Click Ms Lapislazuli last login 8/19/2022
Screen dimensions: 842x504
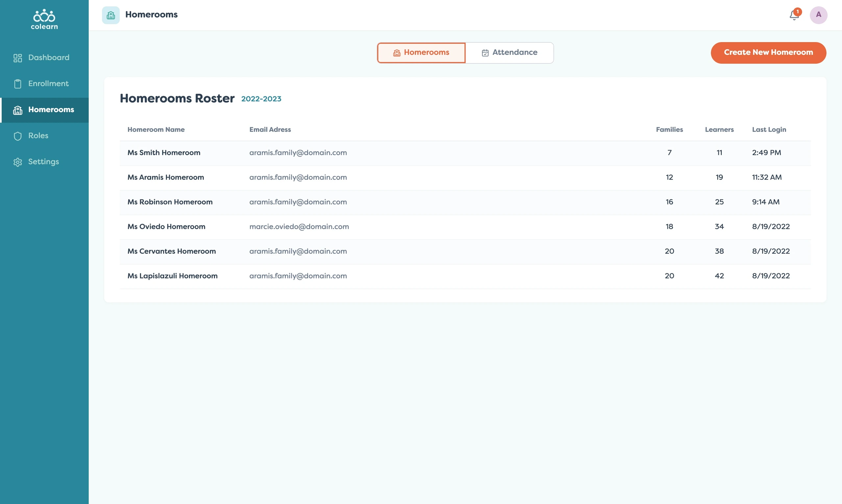coord(771,276)
